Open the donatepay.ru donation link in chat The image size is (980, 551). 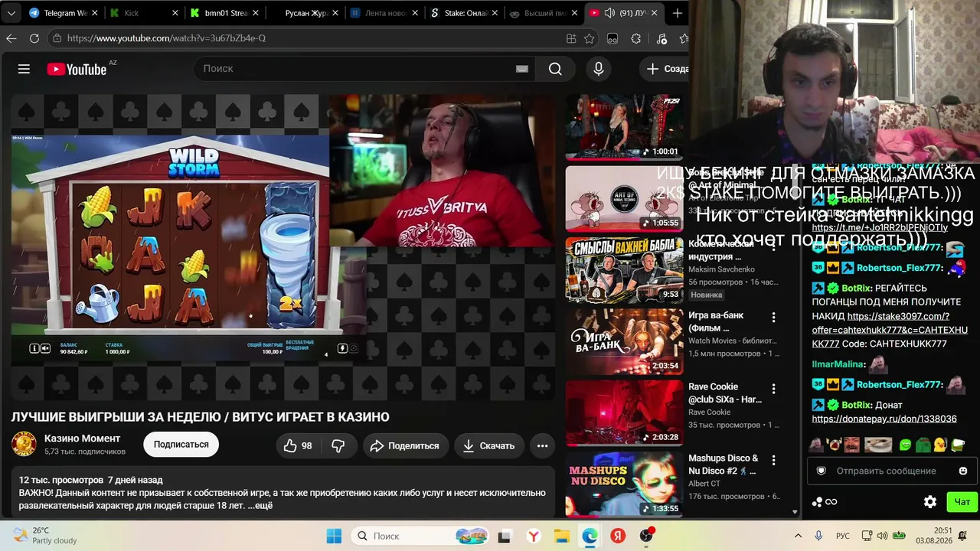point(884,419)
